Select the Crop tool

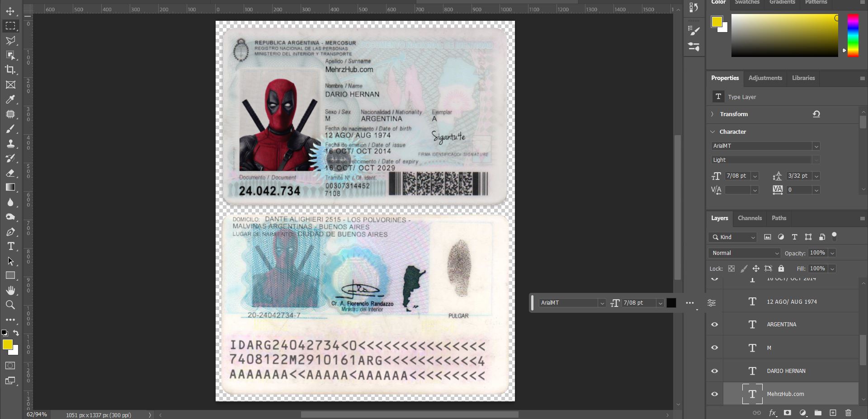10,70
